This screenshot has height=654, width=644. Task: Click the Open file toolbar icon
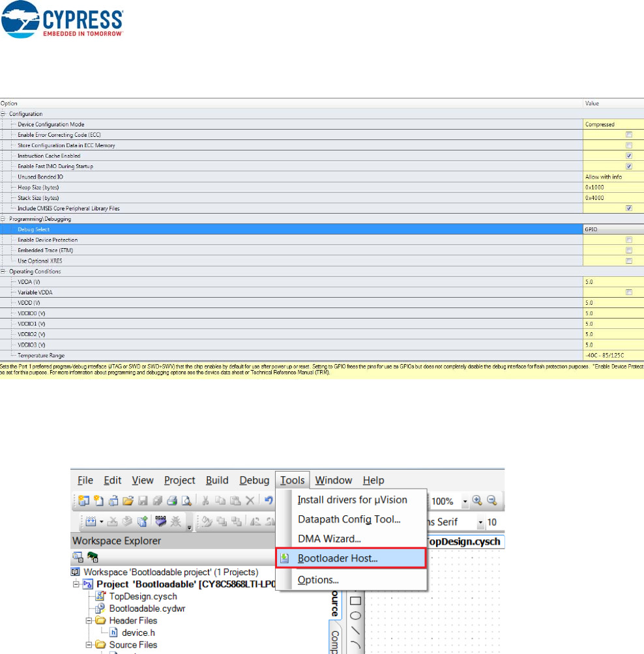pyautogui.click(x=128, y=501)
